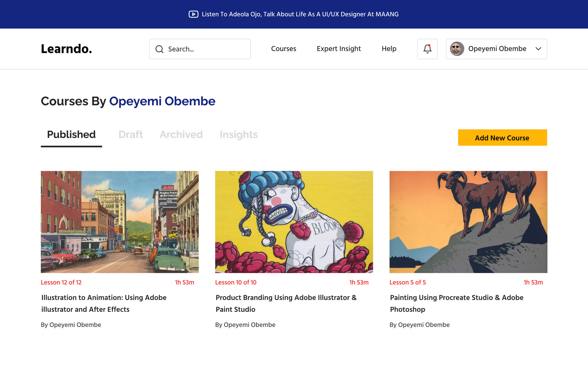This screenshot has height=382, width=588.
Task: Click the user avatar picture
Action: click(457, 49)
